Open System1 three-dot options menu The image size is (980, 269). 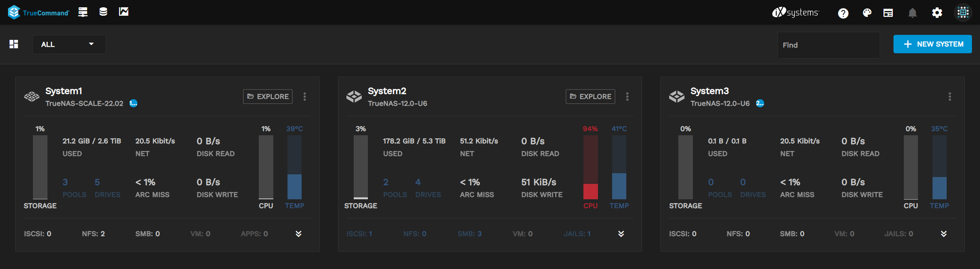coord(305,97)
